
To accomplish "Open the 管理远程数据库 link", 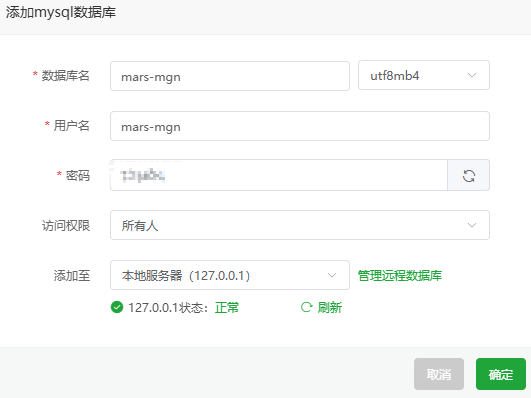I will (400, 275).
